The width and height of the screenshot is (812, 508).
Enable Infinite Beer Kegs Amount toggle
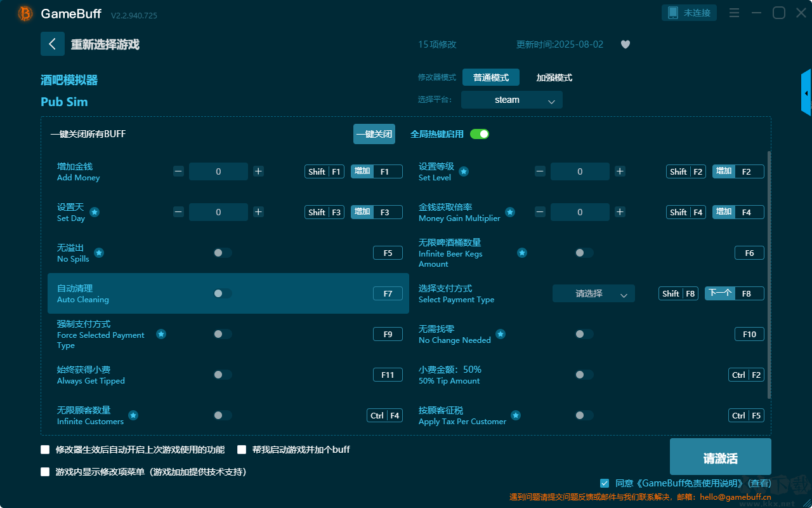(x=584, y=253)
